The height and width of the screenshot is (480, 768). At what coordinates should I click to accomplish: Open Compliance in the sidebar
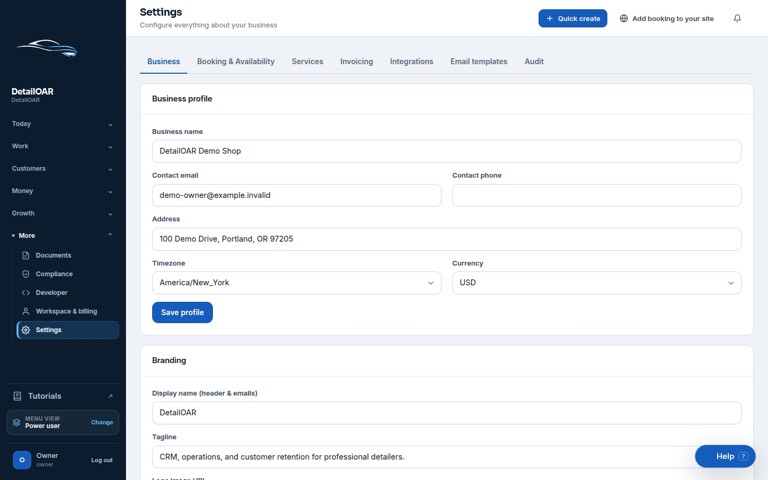[68, 274]
